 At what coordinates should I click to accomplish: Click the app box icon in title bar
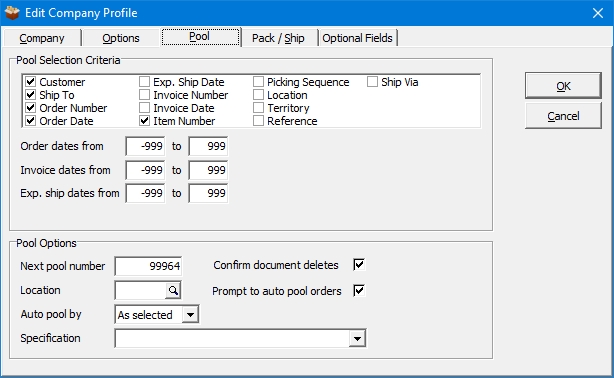pyautogui.click(x=12, y=13)
